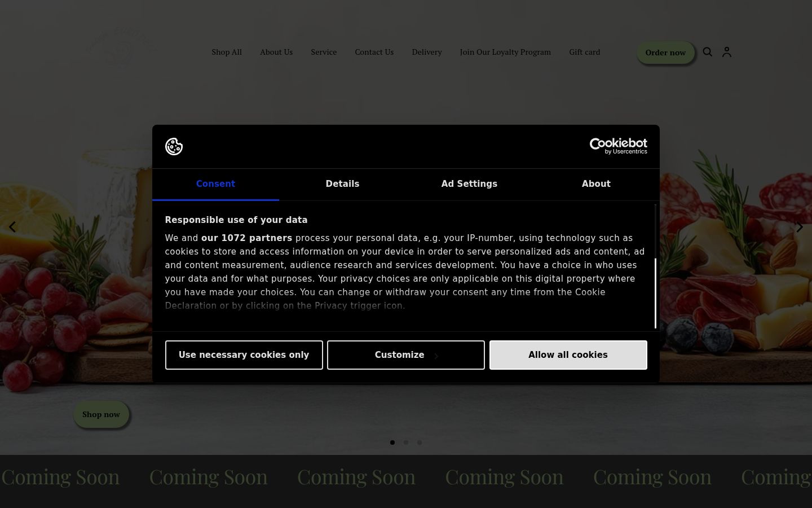Viewport: 812px width, 508px height.
Task: Click Join Our Loyalty Program
Action: tap(505, 52)
